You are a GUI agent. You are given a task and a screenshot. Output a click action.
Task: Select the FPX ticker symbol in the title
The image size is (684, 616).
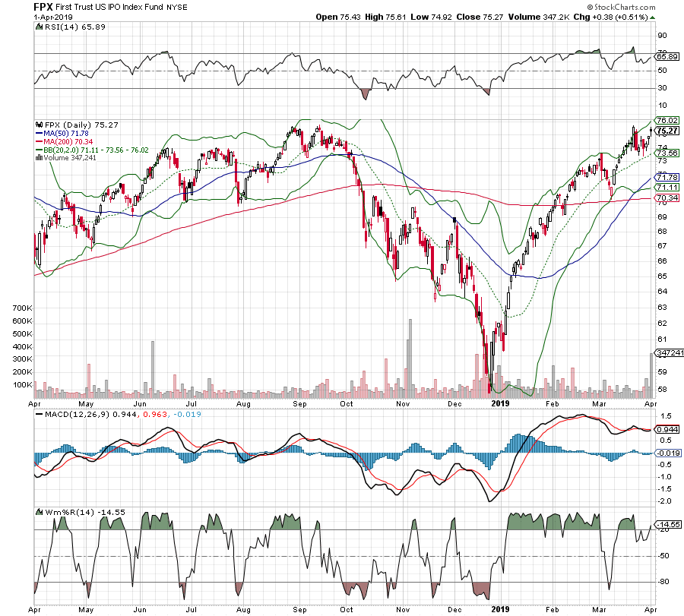(x=43, y=7)
